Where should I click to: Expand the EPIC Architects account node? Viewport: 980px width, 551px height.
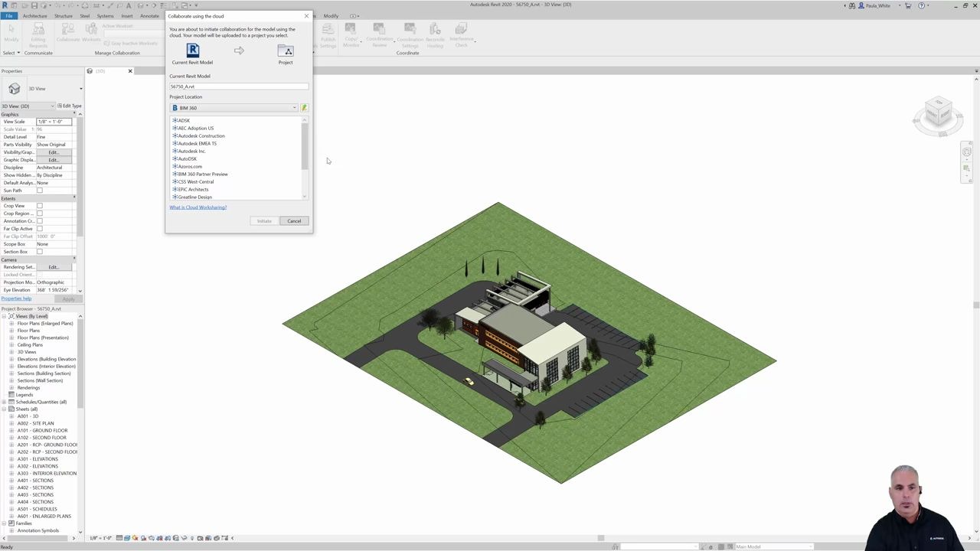pyautogui.click(x=175, y=189)
